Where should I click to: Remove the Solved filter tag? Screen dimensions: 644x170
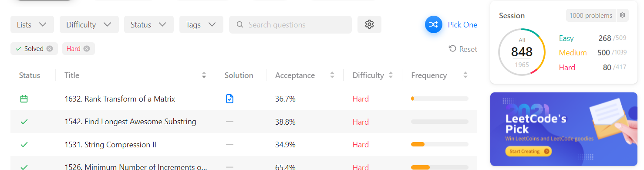[x=50, y=49]
